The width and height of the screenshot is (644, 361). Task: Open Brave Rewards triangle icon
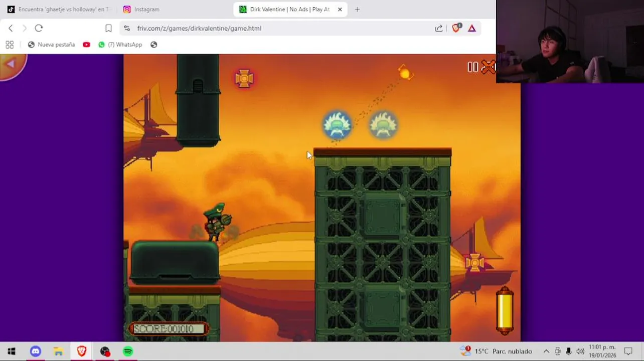point(471,28)
